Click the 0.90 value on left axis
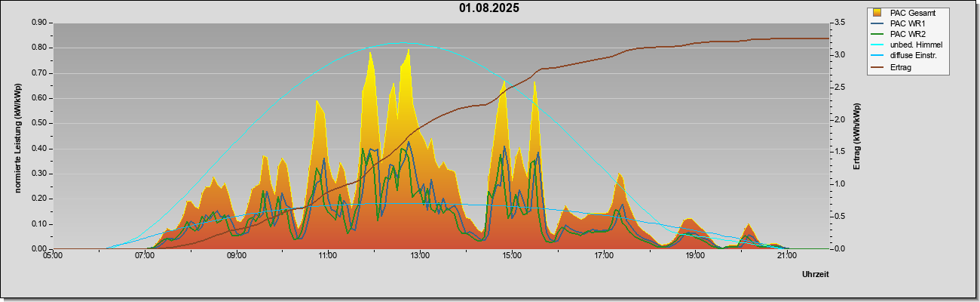 pyautogui.click(x=38, y=23)
